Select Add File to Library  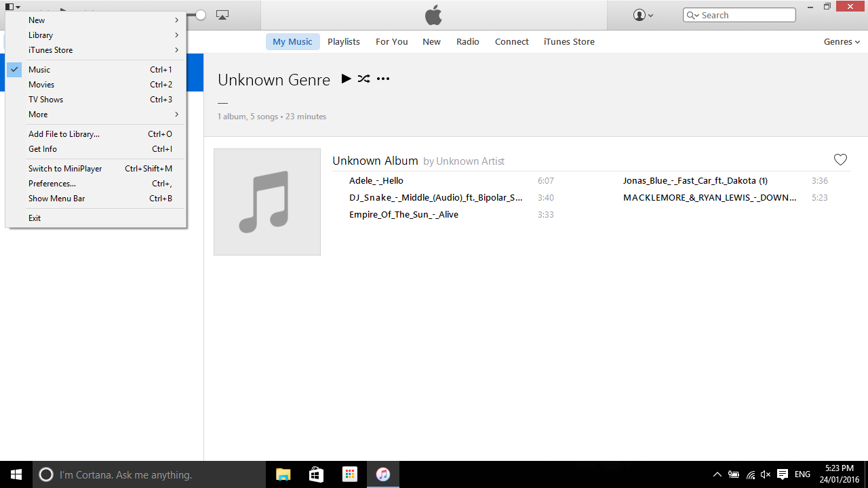(96, 134)
